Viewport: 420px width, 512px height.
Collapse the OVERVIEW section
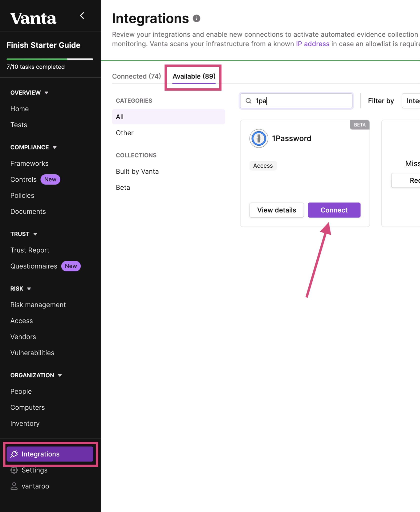tap(29, 93)
